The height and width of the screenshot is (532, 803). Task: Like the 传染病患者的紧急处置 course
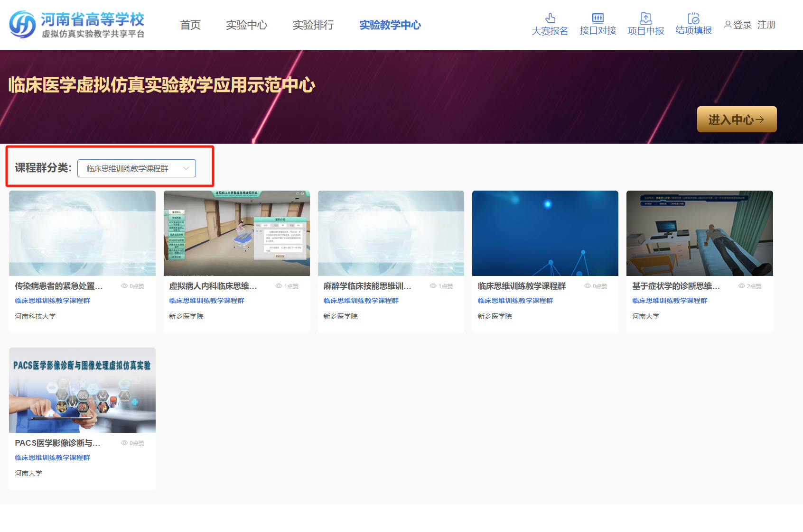(x=133, y=286)
